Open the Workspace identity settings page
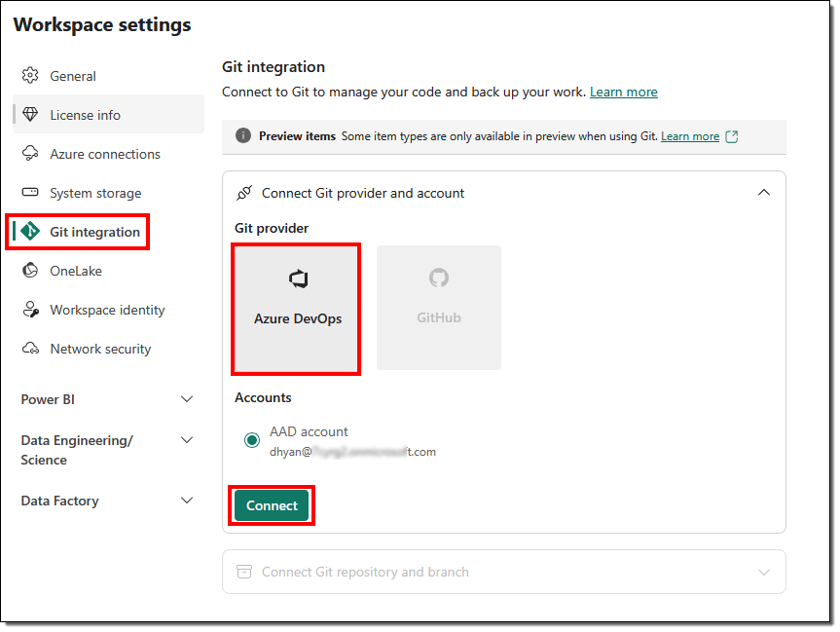Image resolution: width=840 pixels, height=632 pixels. pyautogui.click(x=107, y=310)
